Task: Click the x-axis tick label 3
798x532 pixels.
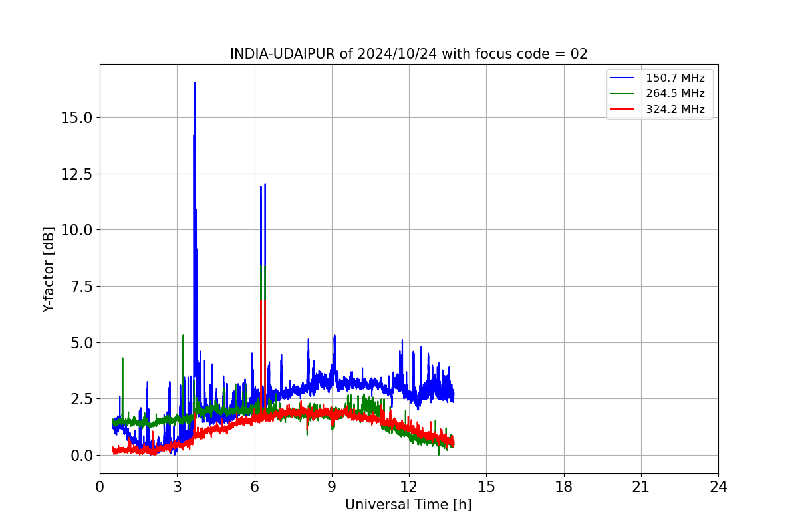Action: (x=177, y=487)
